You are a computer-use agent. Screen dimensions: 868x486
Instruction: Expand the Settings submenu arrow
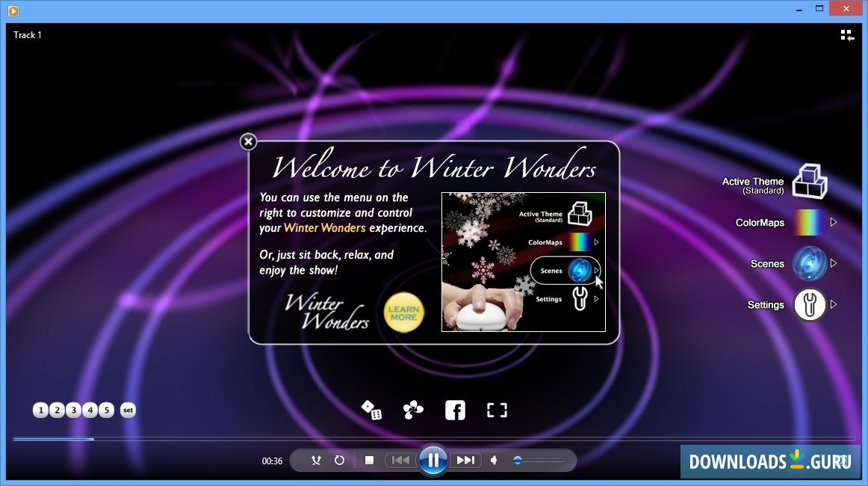(833, 304)
